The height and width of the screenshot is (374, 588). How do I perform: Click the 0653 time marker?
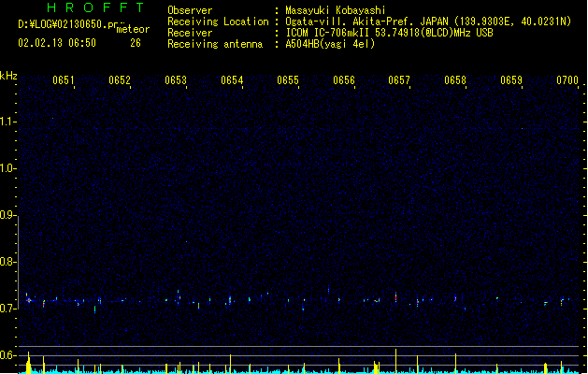pos(176,80)
